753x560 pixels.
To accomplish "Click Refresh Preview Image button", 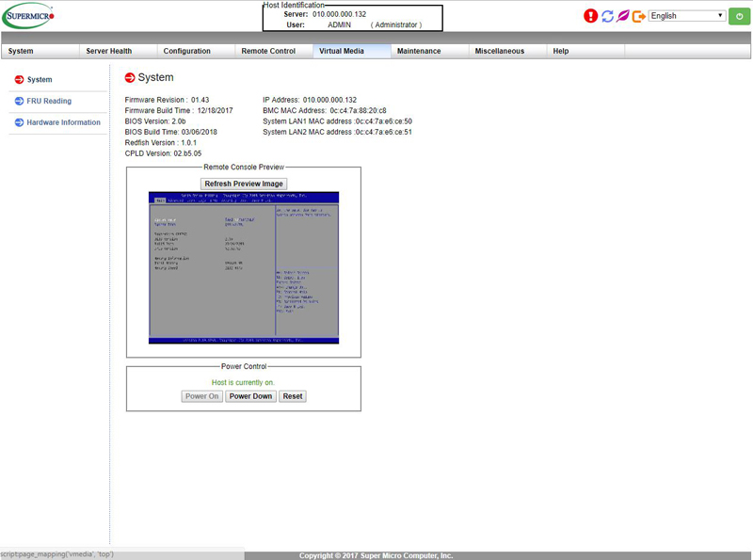I will point(244,184).
